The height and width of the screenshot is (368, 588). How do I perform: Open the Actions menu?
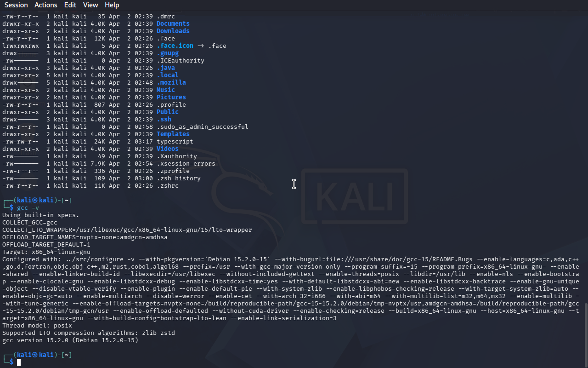tap(46, 5)
